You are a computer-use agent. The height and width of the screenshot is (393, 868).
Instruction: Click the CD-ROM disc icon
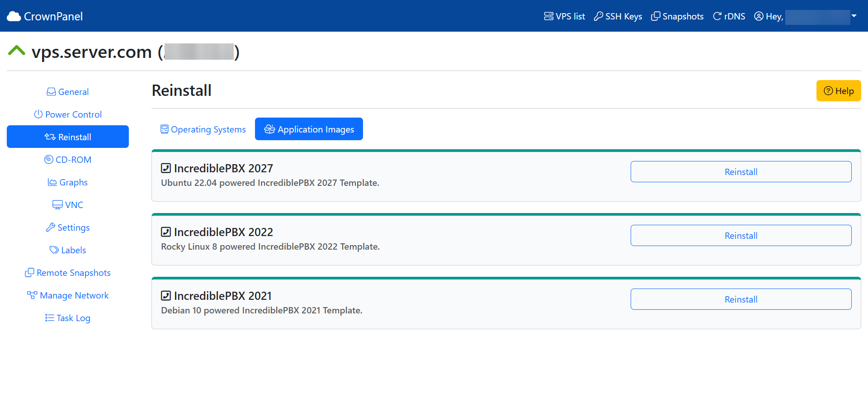pos(49,160)
